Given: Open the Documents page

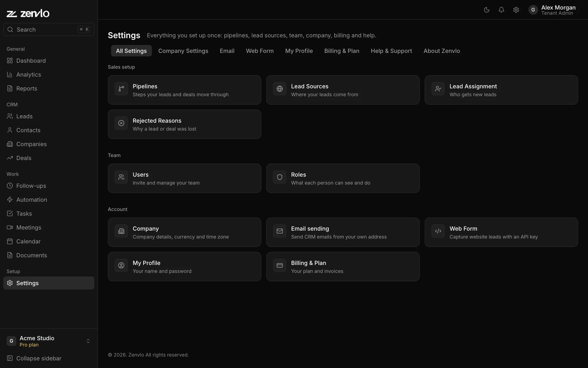Looking at the screenshot, I should 49,255.
